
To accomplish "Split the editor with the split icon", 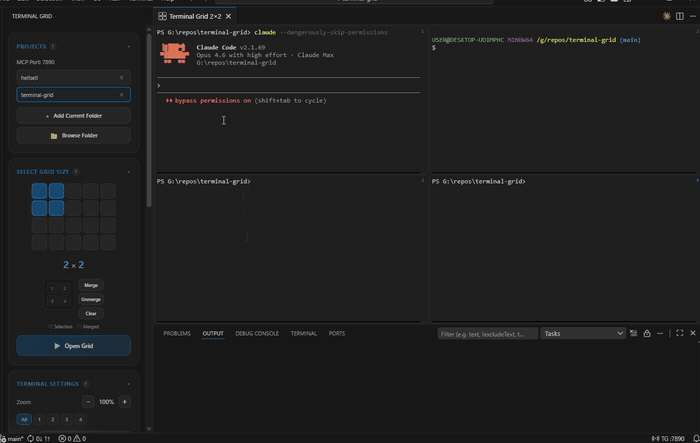I will click(x=679, y=16).
